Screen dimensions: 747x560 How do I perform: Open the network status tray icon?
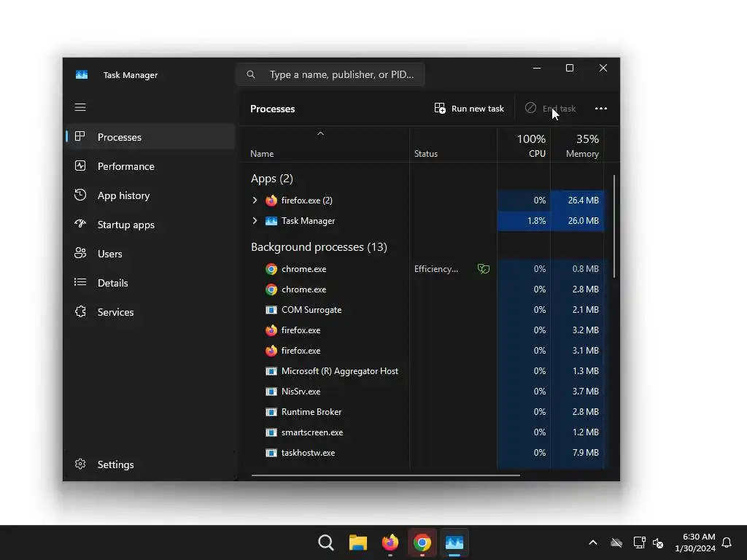click(x=639, y=542)
